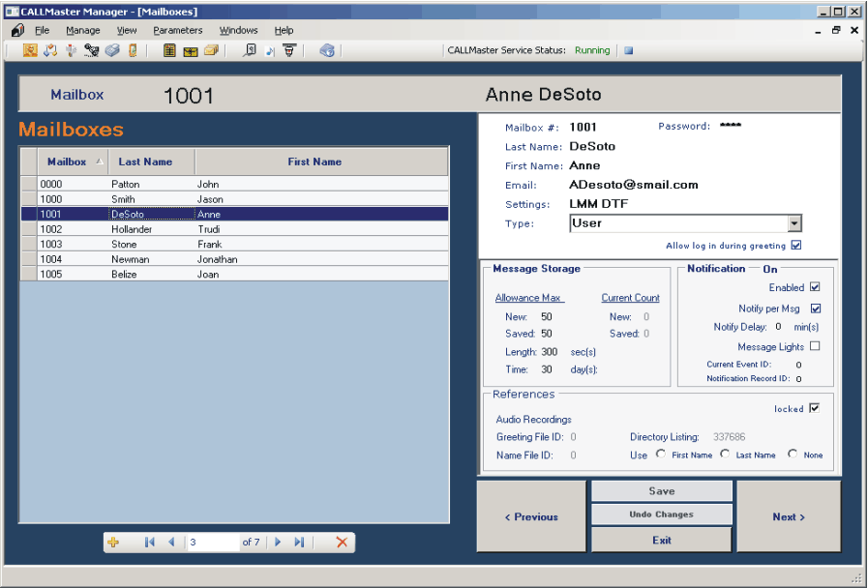Click the Undo Changes button
This screenshot has height=588, width=868.
(x=662, y=514)
